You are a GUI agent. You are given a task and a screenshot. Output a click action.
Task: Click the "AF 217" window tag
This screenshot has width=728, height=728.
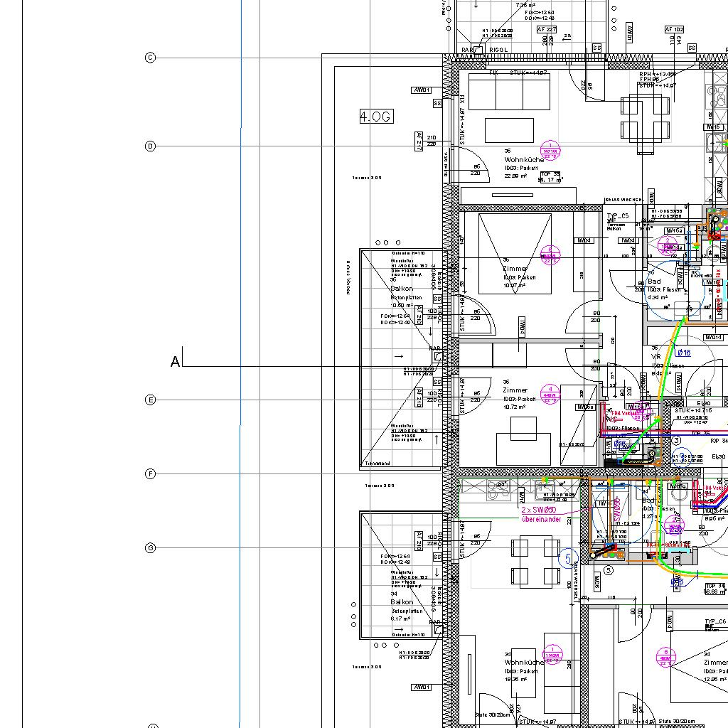pos(418,141)
